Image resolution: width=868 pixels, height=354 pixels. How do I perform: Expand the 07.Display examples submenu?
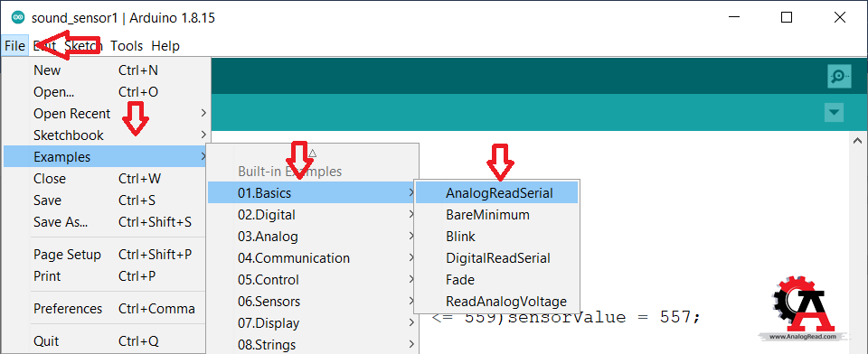[x=312, y=323]
